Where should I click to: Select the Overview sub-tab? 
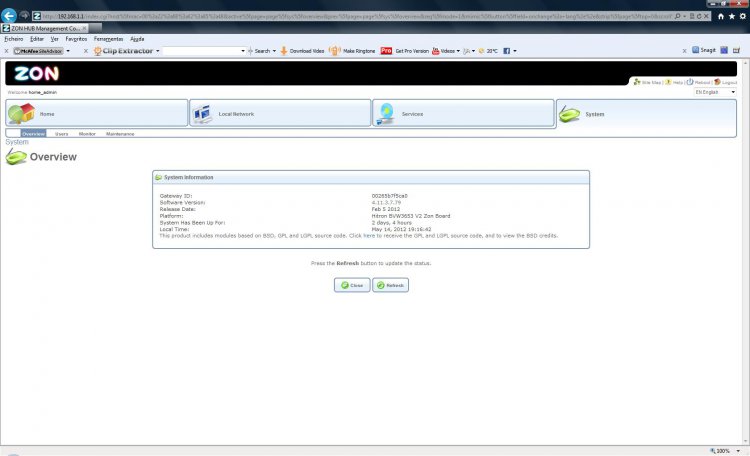pyautogui.click(x=33, y=133)
